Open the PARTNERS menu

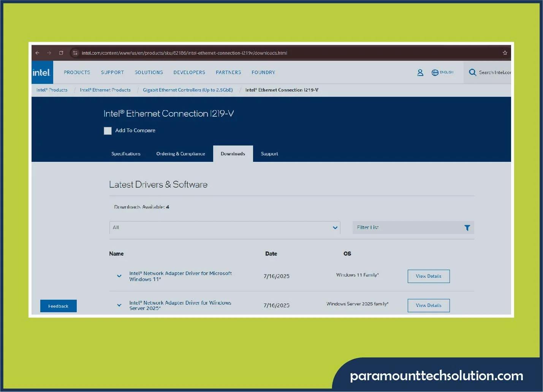click(228, 72)
